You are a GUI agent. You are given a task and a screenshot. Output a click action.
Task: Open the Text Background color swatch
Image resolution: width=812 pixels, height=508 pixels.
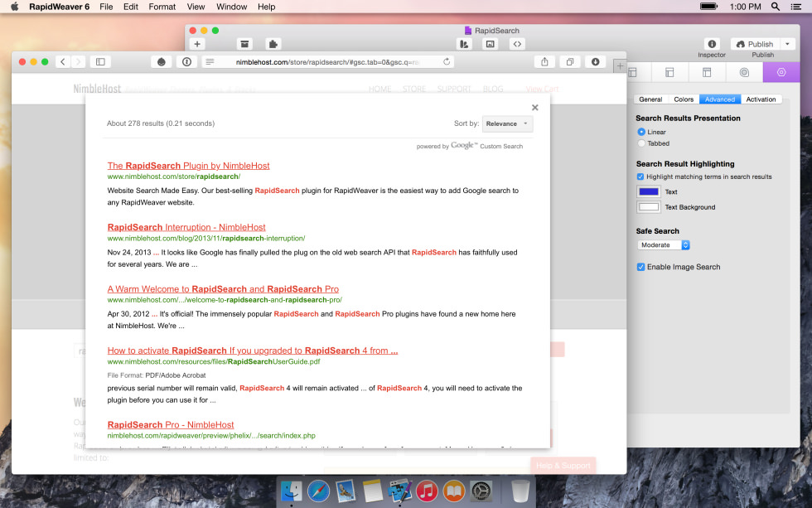648,207
